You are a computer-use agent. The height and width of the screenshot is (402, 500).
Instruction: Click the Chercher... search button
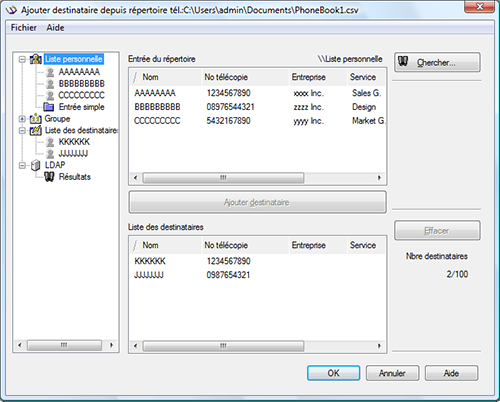[437, 62]
